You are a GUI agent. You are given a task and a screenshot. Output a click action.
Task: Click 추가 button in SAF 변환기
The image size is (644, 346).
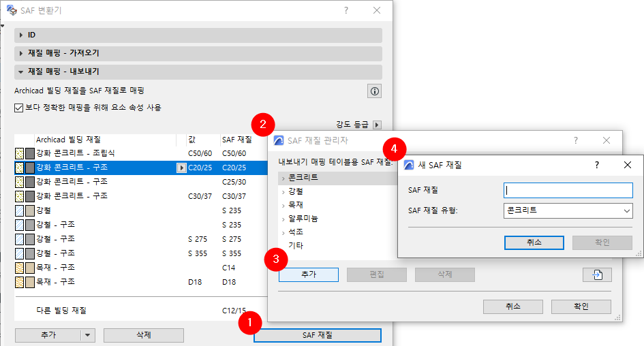48,335
